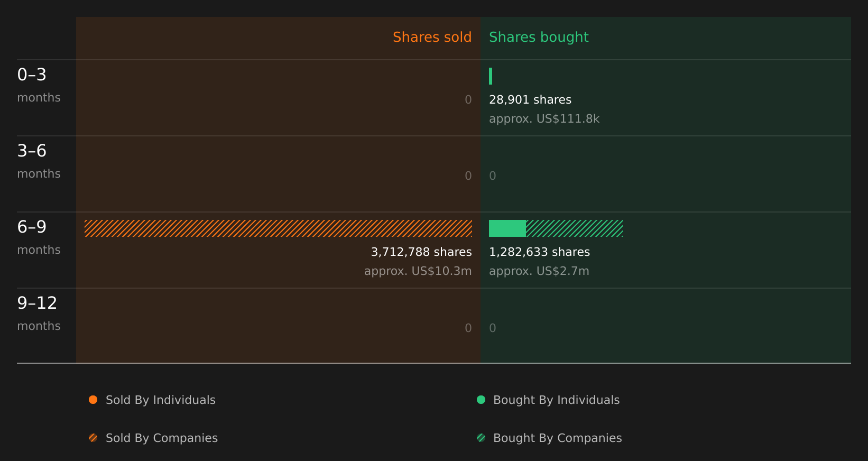Select the 28,901 shares value

pos(530,100)
